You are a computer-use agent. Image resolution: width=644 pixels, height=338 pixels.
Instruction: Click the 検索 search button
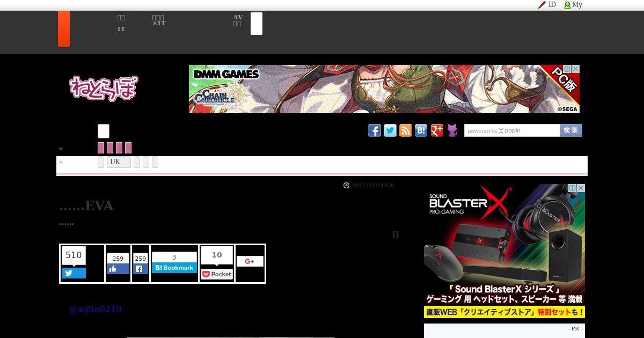571,130
